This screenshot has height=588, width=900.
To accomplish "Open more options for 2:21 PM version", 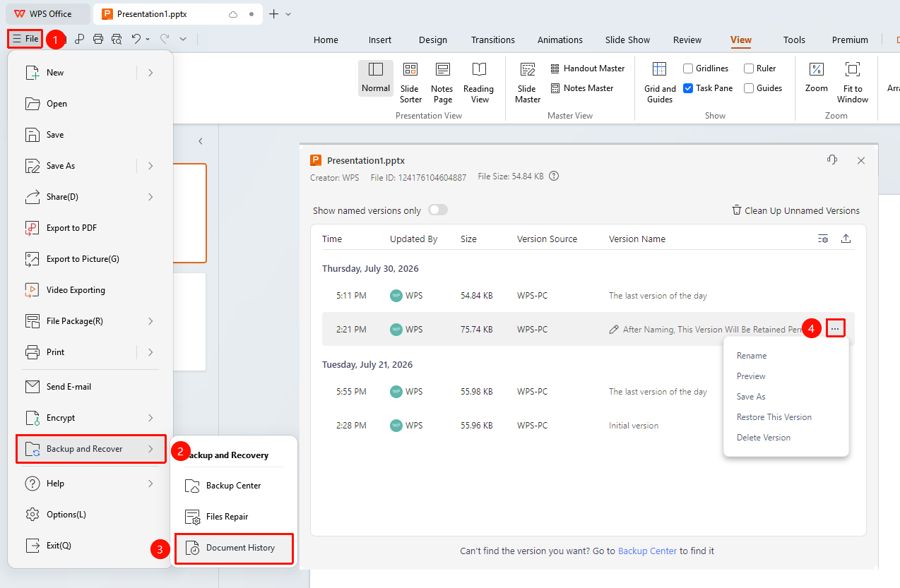I will (836, 329).
